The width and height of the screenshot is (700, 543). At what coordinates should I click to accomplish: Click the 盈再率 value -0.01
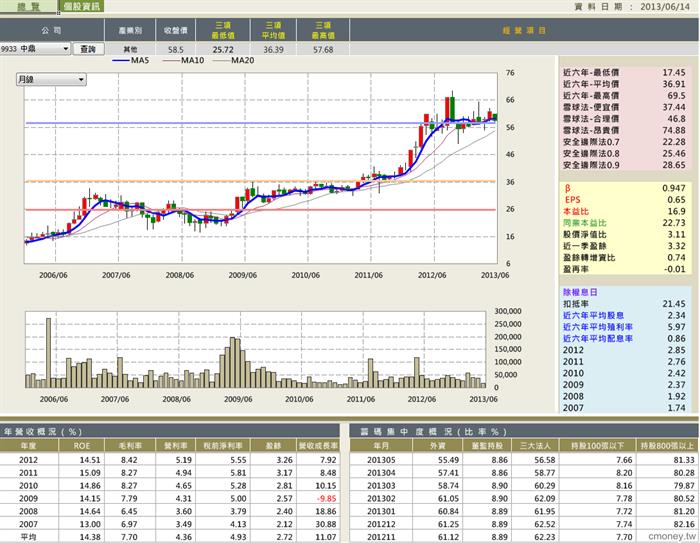674,269
